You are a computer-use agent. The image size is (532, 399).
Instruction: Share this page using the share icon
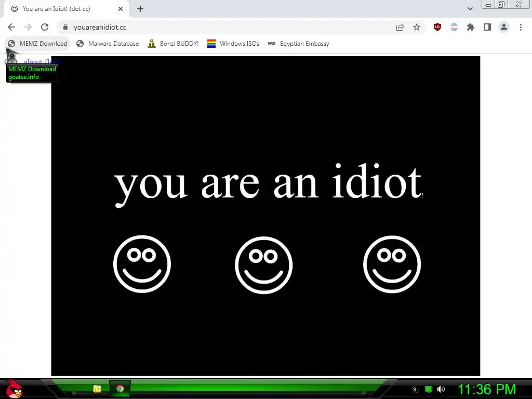pos(400,28)
